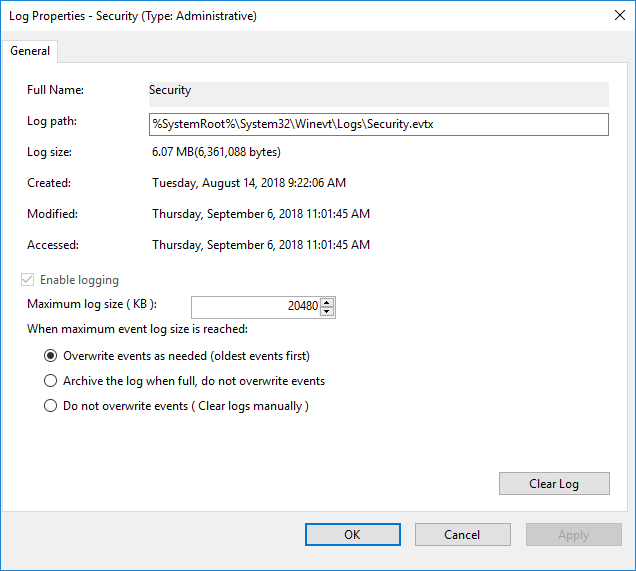Decrease maximum log size with down arrow
The image size is (636, 571).
pos(327,311)
